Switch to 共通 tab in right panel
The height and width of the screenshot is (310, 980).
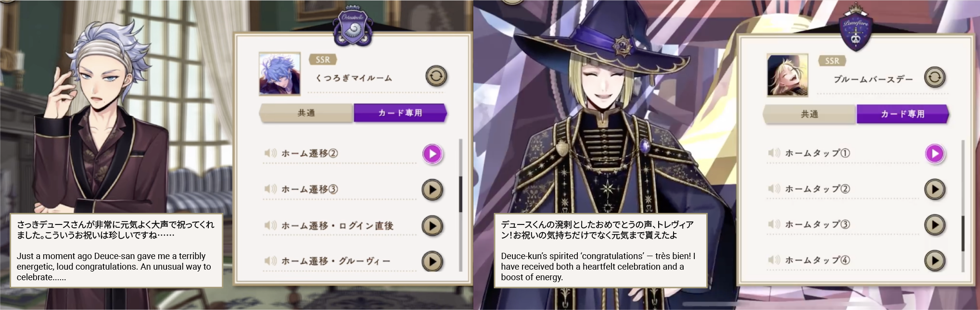pos(809,114)
